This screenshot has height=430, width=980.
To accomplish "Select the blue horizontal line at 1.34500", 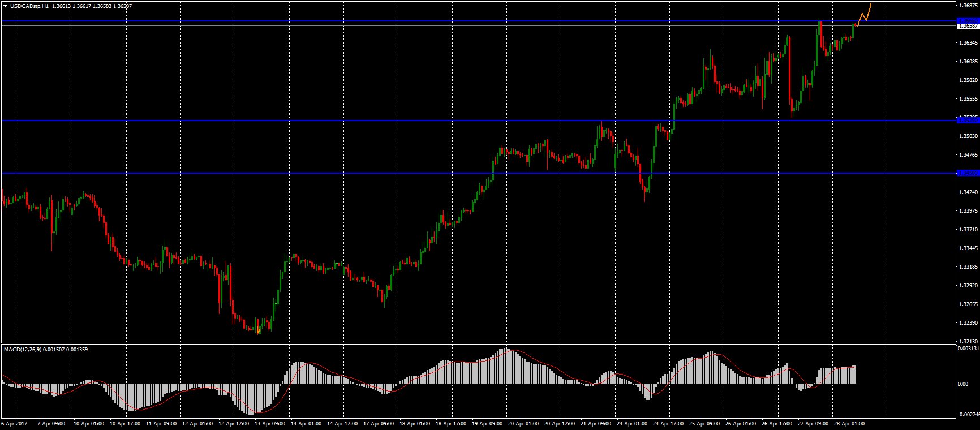I will (478, 173).
